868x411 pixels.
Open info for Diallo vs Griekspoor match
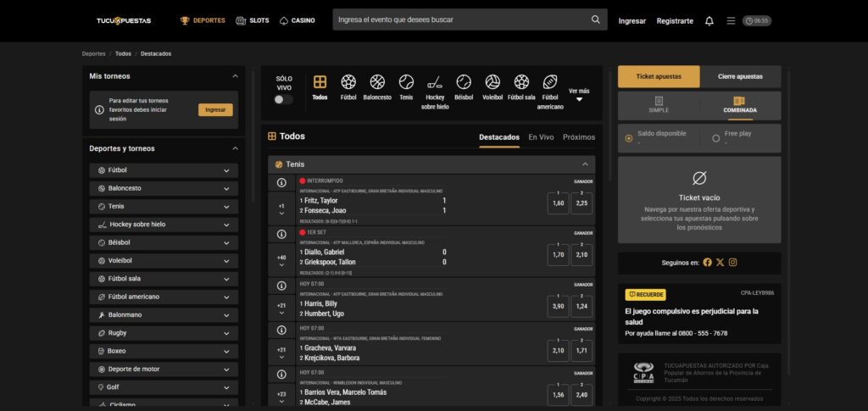pyautogui.click(x=281, y=235)
